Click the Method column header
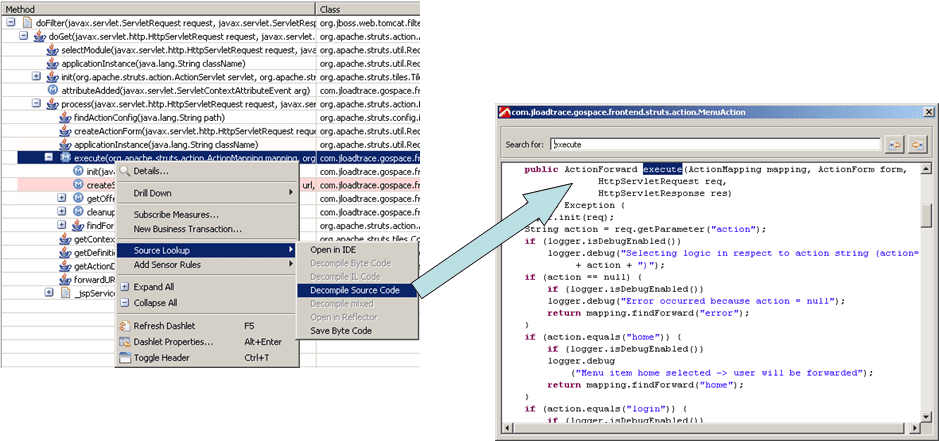This screenshot has width=939, height=441. coord(158,10)
